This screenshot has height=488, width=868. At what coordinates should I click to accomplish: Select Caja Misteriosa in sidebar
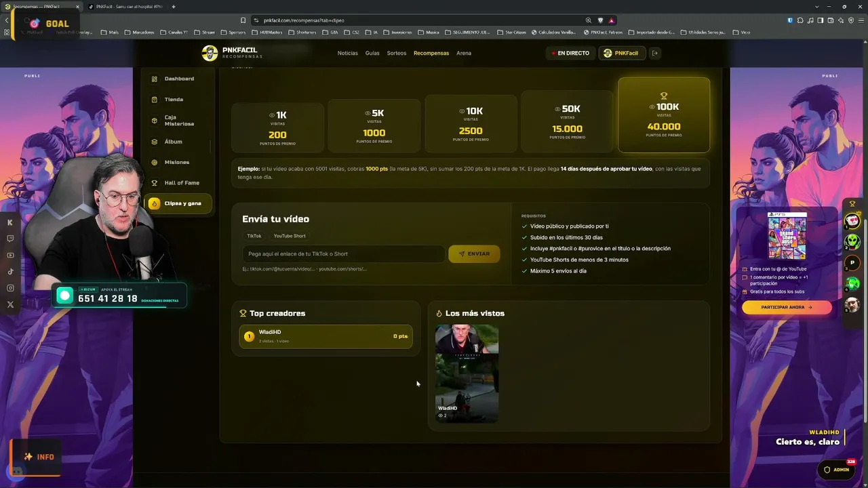tap(178, 121)
